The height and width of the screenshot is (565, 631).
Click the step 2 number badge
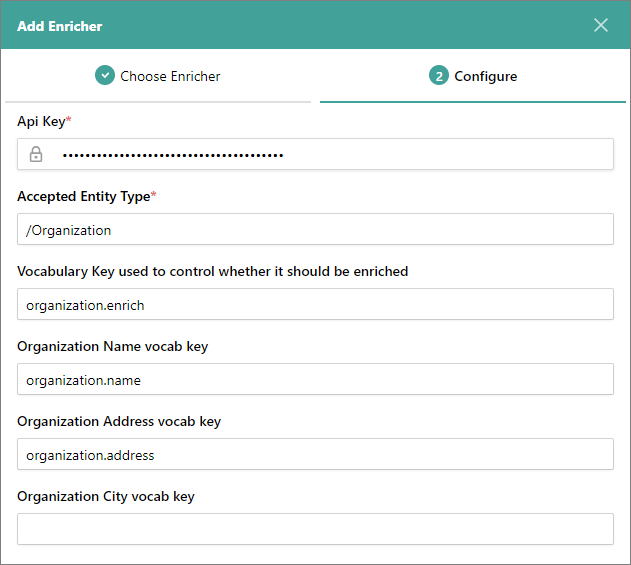tap(438, 76)
